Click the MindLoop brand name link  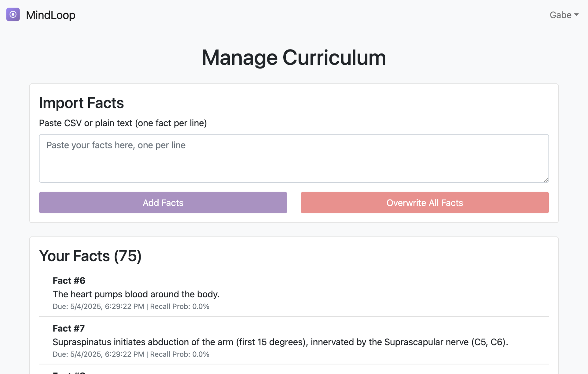pyautogui.click(x=51, y=15)
